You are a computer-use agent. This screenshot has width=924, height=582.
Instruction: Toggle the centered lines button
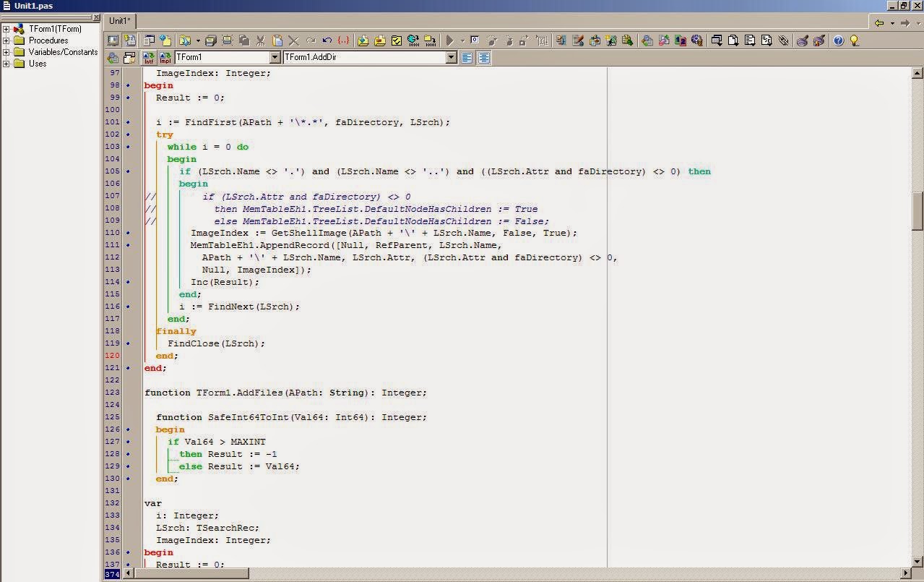pyautogui.click(x=484, y=58)
